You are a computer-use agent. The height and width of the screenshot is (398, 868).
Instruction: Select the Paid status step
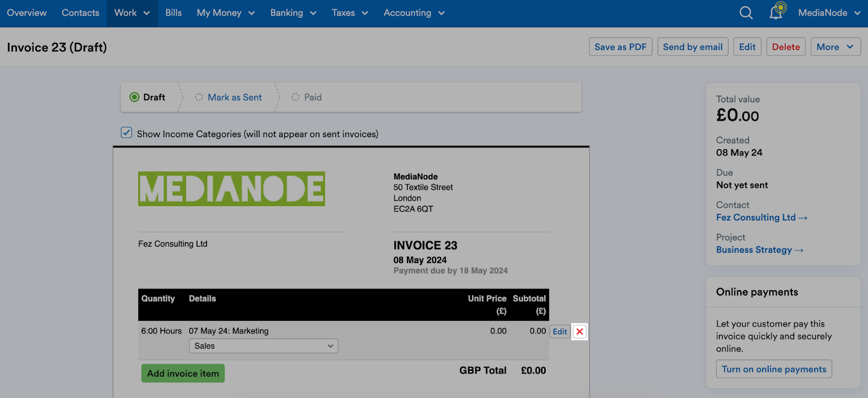point(307,97)
